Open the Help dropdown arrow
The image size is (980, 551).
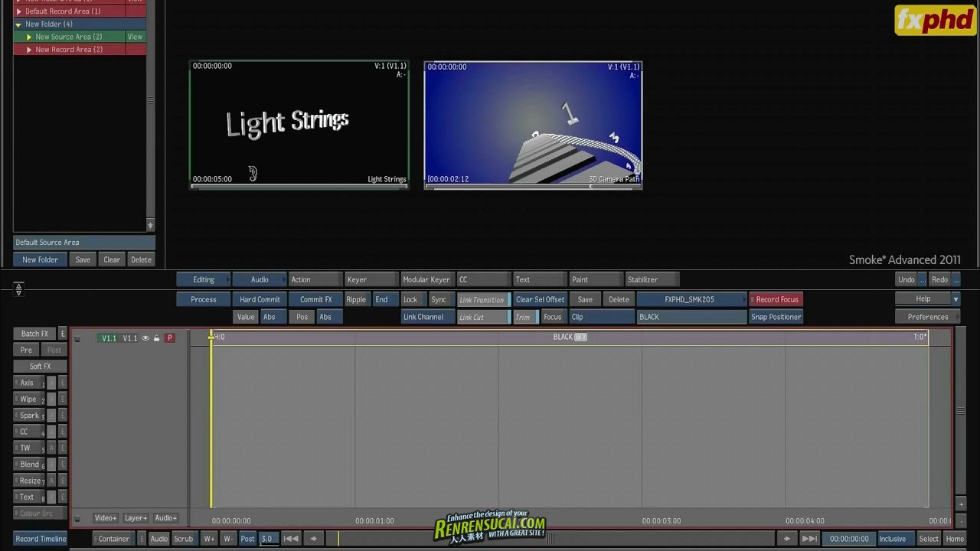pos(955,299)
